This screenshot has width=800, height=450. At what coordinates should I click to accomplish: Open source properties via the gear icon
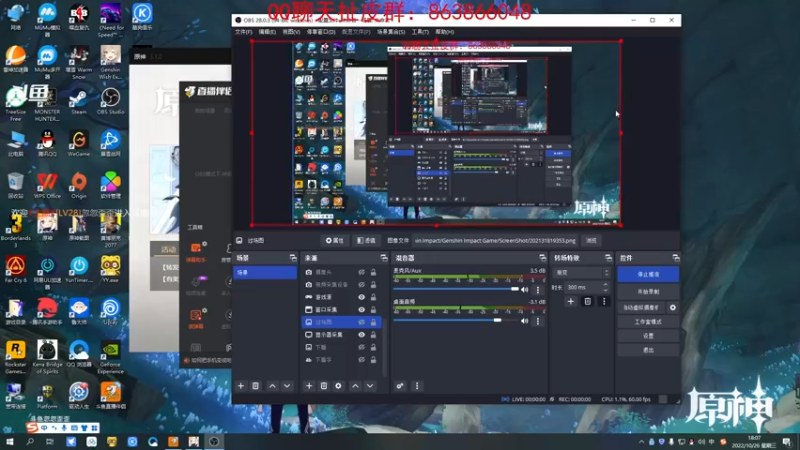[338, 386]
